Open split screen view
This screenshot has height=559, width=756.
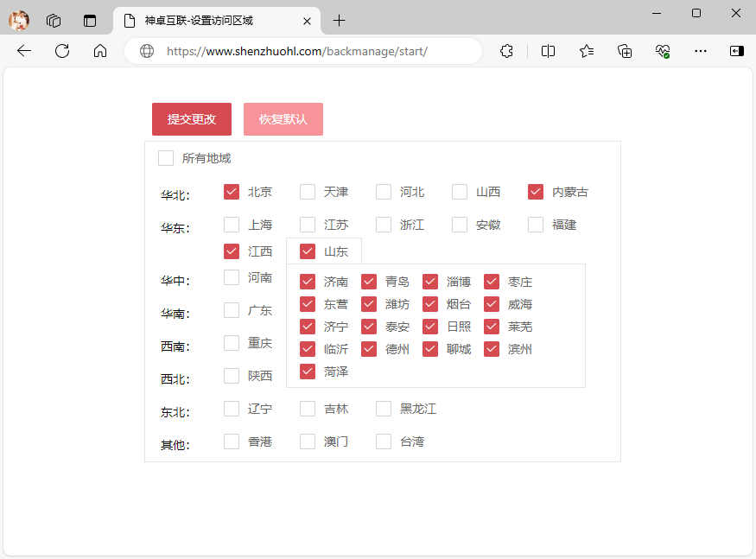[548, 51]
